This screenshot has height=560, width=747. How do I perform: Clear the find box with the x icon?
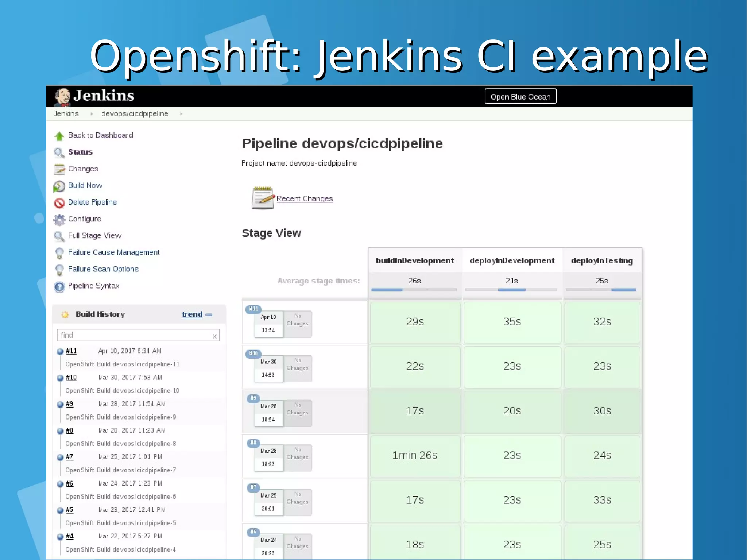pyautogui.click(x=214, y=336)
